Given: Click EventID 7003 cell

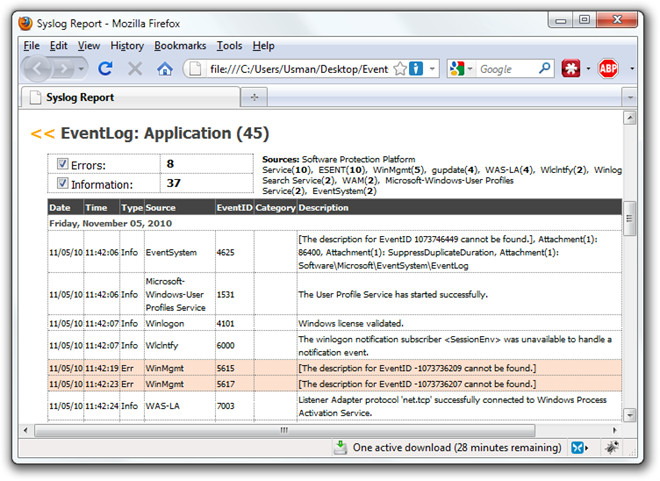Looking at the screenshot, I should coord(234,406).
